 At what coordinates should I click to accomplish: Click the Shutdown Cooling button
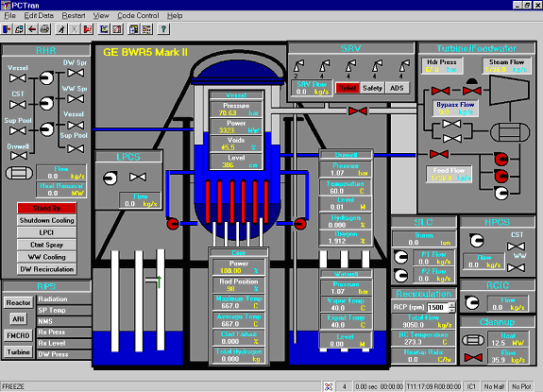click(x=47, y=220)
